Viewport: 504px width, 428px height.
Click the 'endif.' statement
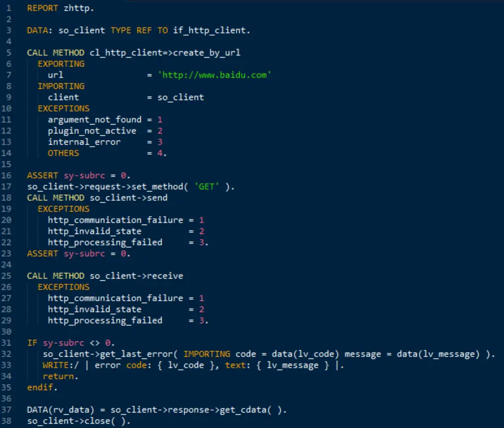(43, 387)
